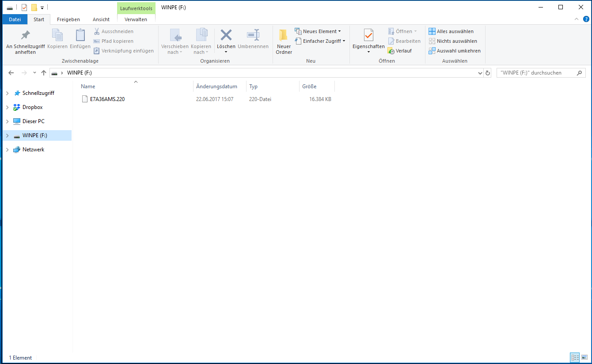Viewport: 592px width, 364px height.
Task: Switch to the Start ribbon tab
Action: (39, 19)
